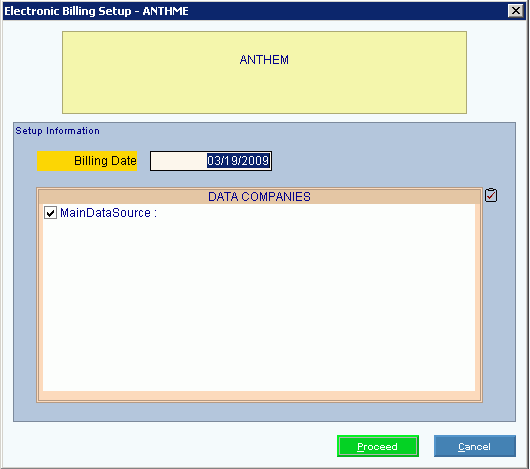This screenshot has width=530, height=469.
Task: Click blank left part of date field
Action: pyautogui.click(x=178, y=161)
